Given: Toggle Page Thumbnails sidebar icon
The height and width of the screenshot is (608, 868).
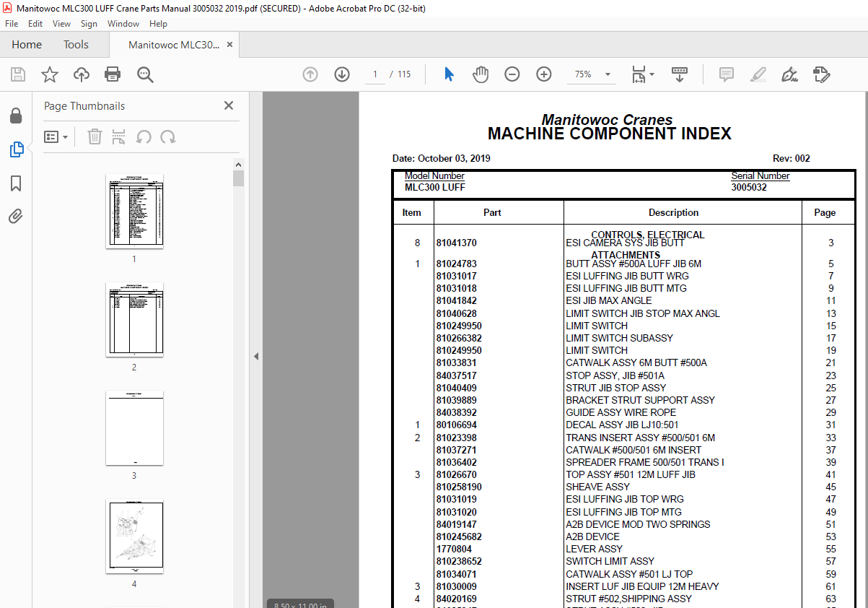Looking at the screenshot, I should click(16, 149).
